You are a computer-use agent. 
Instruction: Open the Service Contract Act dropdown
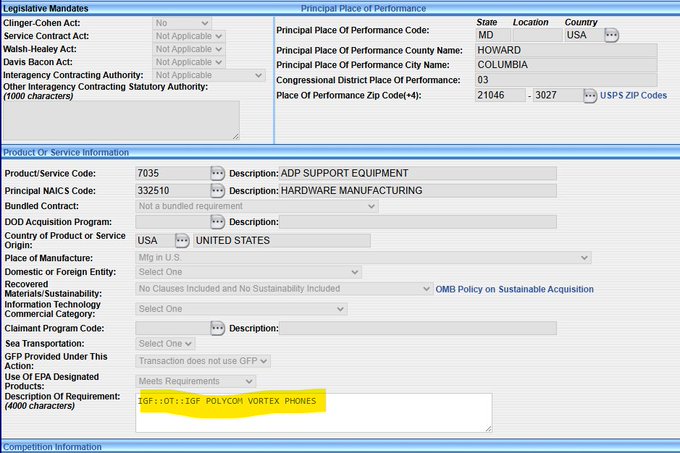coord(189,36)
